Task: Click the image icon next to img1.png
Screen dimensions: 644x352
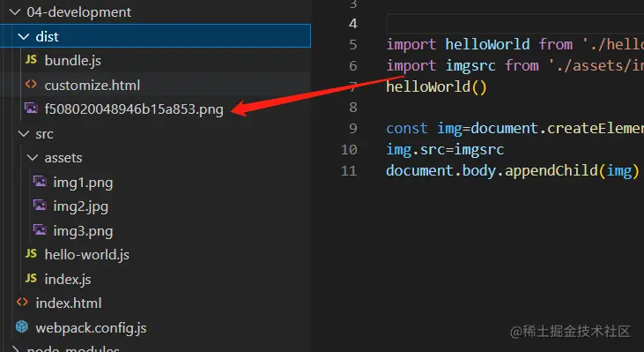Action: coord(40,182)
